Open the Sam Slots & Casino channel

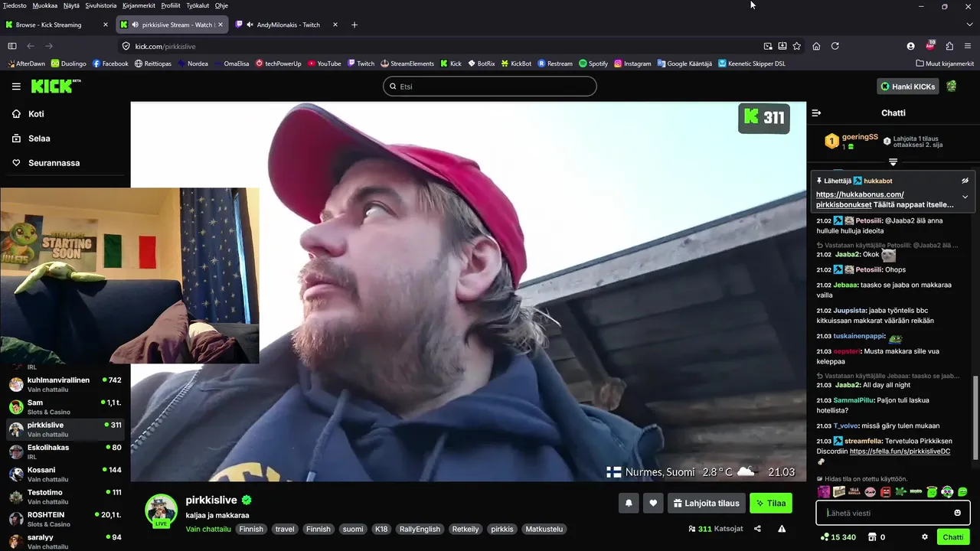[x=64, y=406]
